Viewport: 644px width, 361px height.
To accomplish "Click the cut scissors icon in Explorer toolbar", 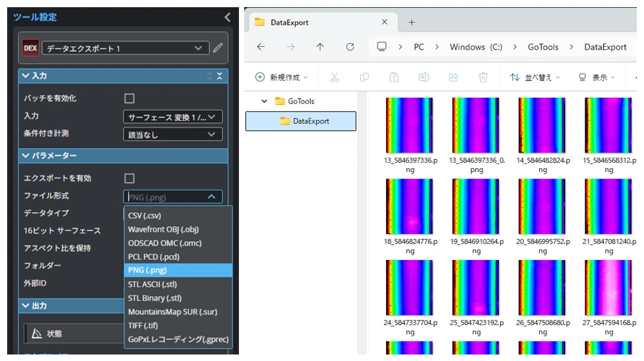I will coord(335,77).
